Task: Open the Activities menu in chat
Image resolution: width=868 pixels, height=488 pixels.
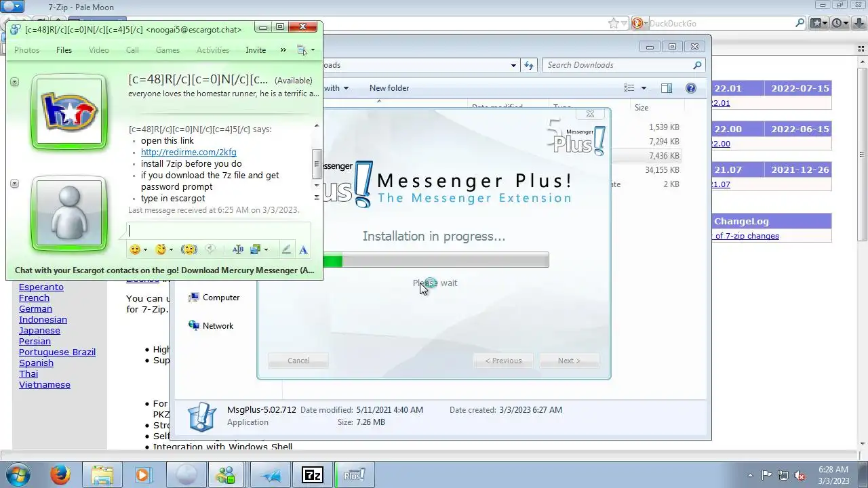Action: pyautogui.click(x=213, y=50)
